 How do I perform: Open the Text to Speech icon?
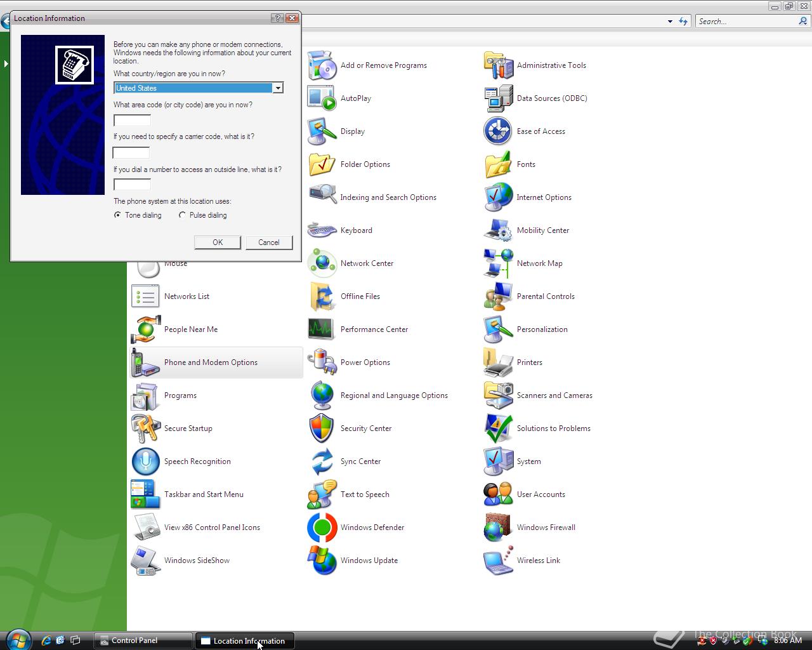[322, 494]
